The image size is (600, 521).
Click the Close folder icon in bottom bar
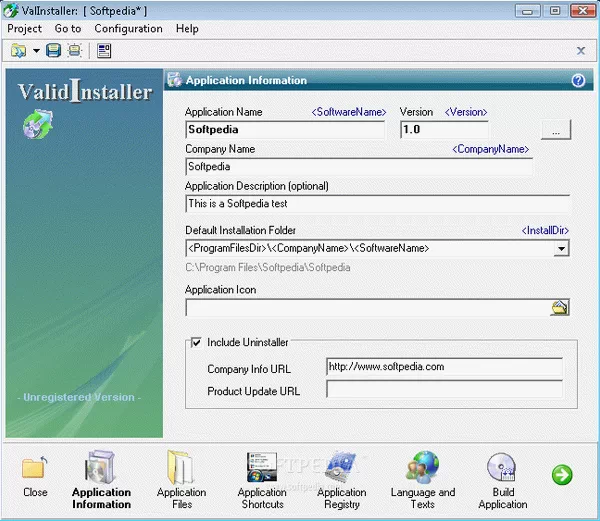pyautogui.click(x=34, y=467)
